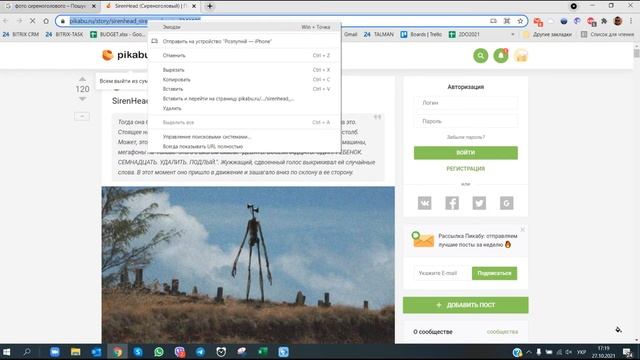The height and width of the screenshot is (360, 640).
Task: Select Undo (Ctrl+Z) in context menu
Action: (x=244, y=56)
